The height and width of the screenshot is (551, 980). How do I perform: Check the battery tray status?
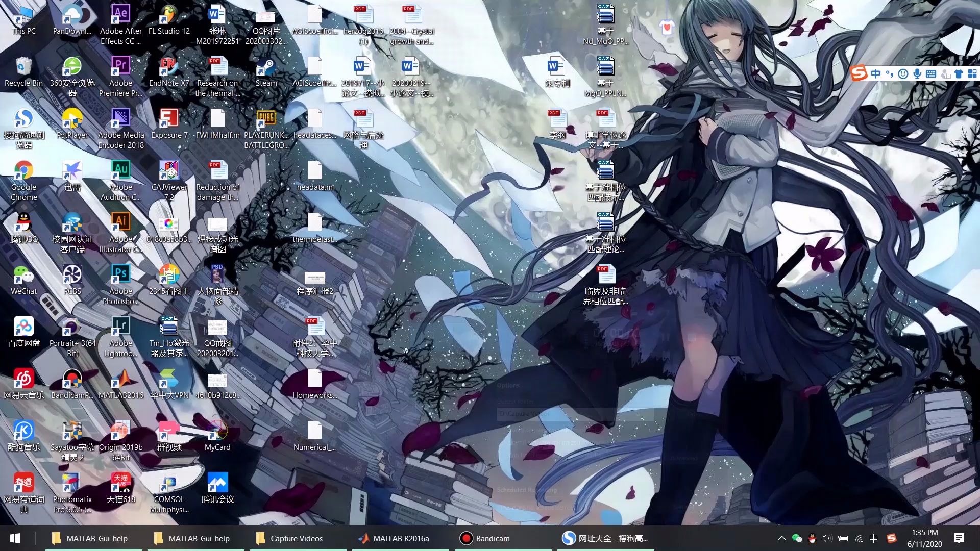(x=843, y=538)
